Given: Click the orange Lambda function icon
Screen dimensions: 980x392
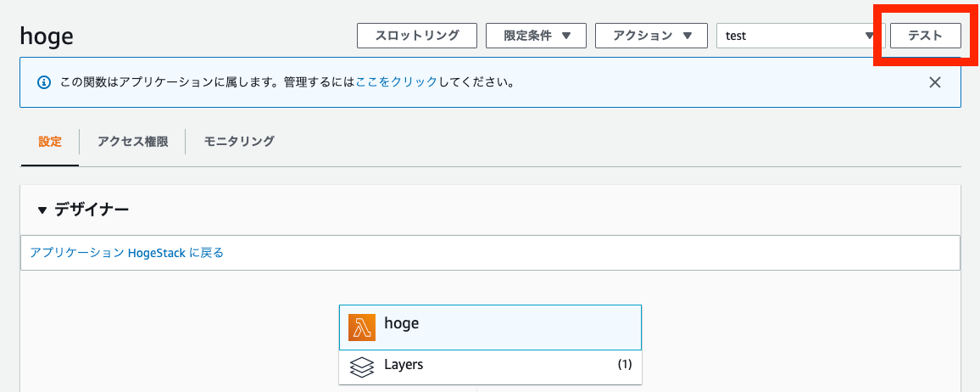Looking at the screenshot, I should pos(362,328).
